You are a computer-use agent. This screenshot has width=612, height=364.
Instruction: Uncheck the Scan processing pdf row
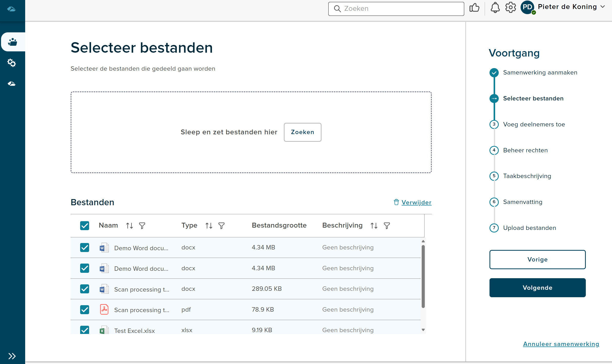[x=84, y=310]
